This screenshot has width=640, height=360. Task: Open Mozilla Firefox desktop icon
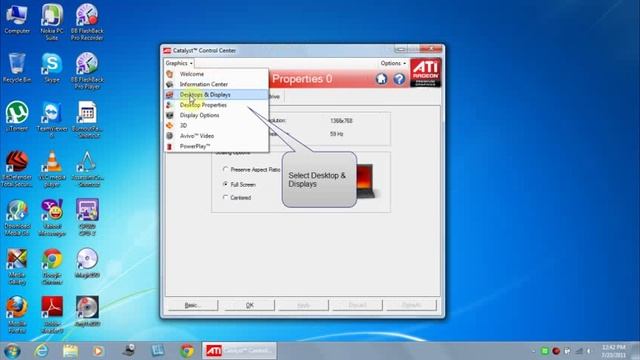click(x=17, y=315)
